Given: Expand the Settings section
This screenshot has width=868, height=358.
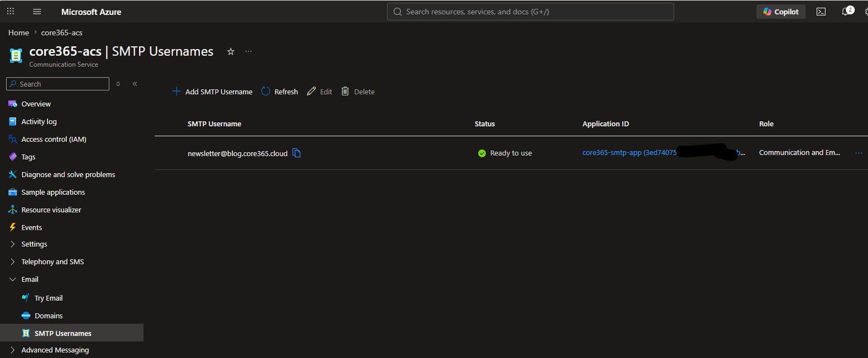Looking at the screenshot, I should click(x=34, y=244).
